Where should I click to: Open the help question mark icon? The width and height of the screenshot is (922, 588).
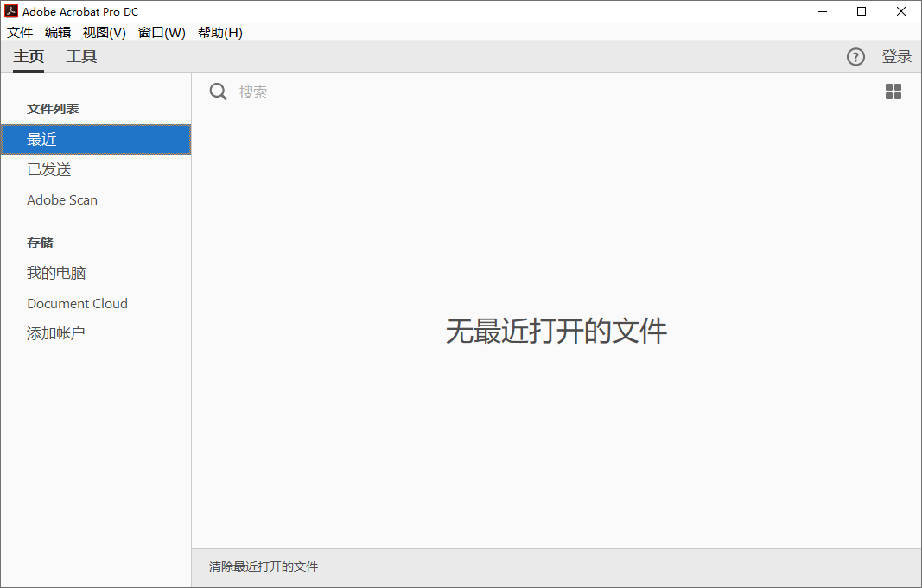pos(855,57)
